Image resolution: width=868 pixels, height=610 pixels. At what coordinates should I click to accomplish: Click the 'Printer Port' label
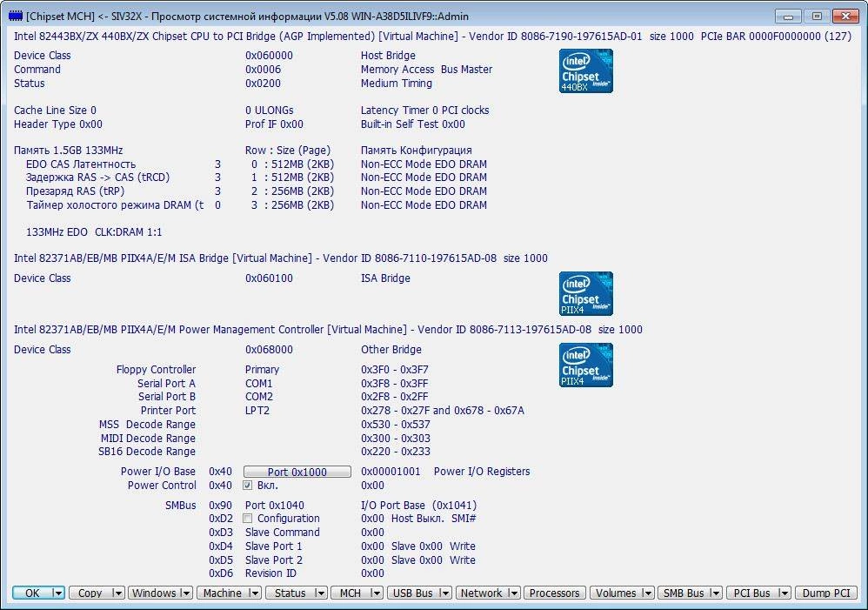168,411
